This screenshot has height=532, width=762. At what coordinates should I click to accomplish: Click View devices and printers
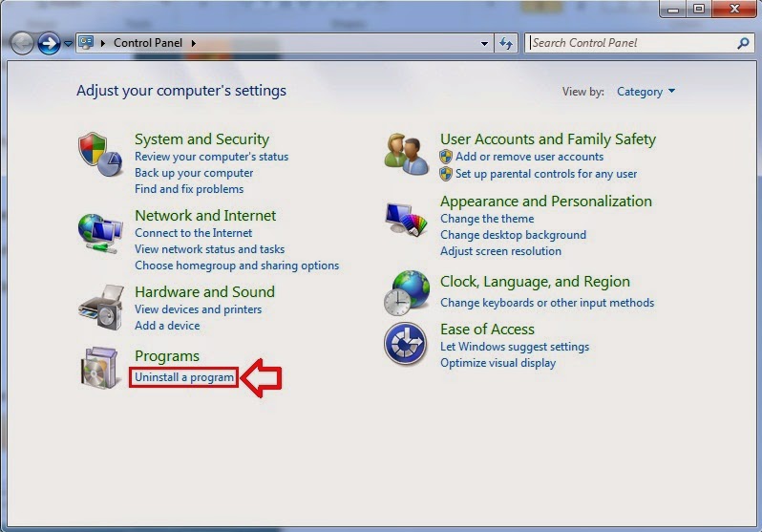point(198,309)
